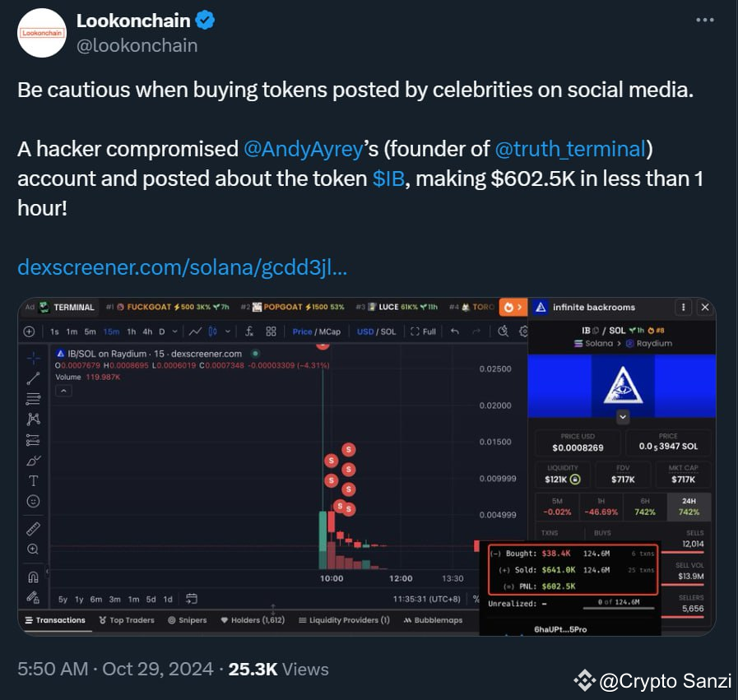The image size is (738, 700).
Task: Open the chart indicators (fx) menu
Action: click(x=249, y=331)
